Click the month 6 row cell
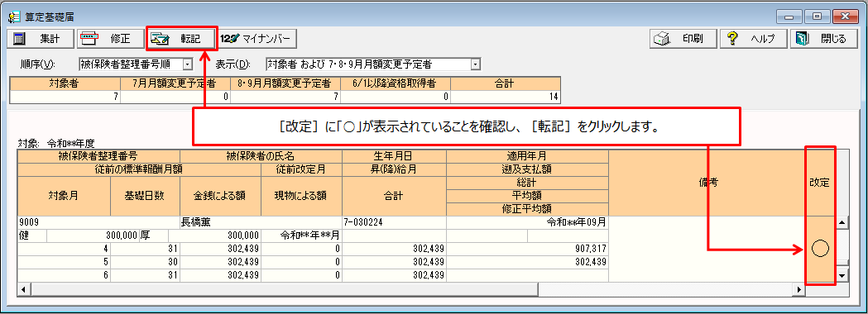 coord(65,274)
